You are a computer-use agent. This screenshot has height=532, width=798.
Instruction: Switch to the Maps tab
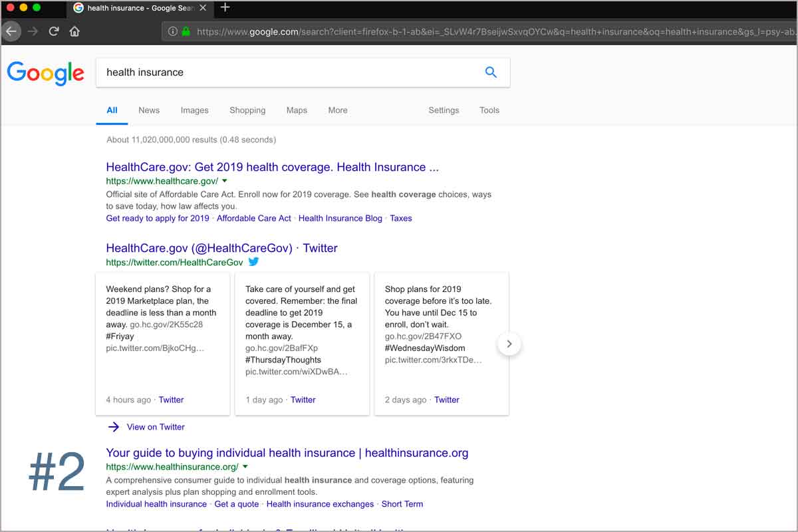click(297, 110)
